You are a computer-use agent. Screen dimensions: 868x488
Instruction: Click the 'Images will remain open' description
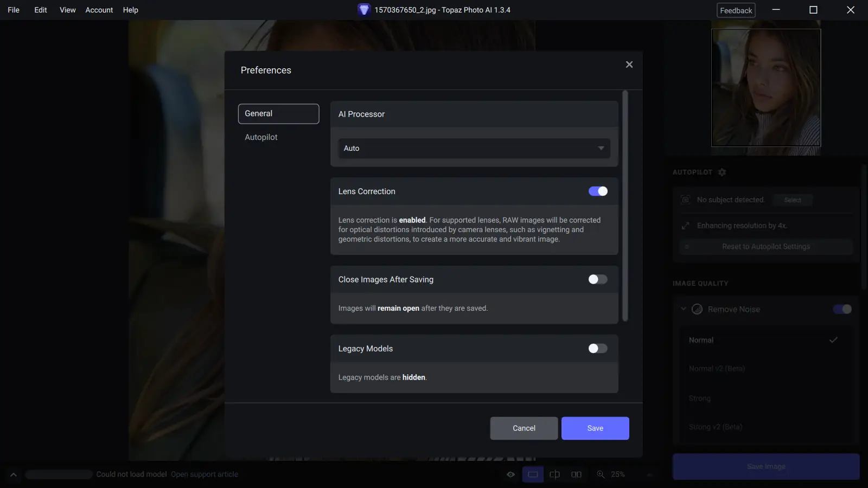[413, 309]
